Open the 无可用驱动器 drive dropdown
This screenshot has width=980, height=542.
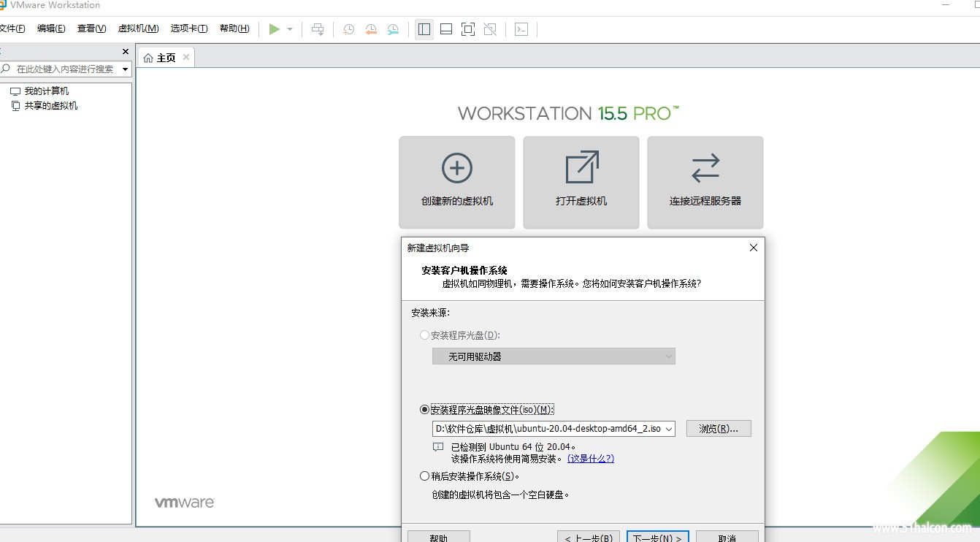(554, 356)
